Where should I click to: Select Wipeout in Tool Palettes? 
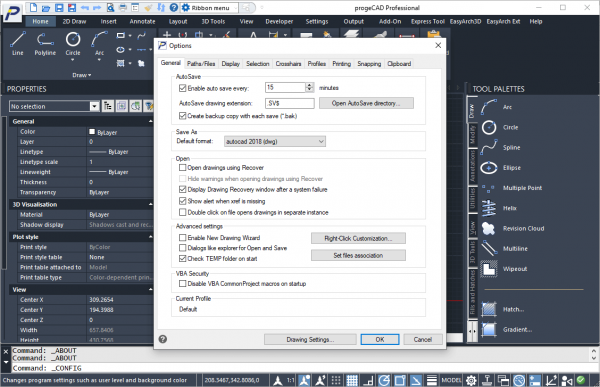[504, 269]
